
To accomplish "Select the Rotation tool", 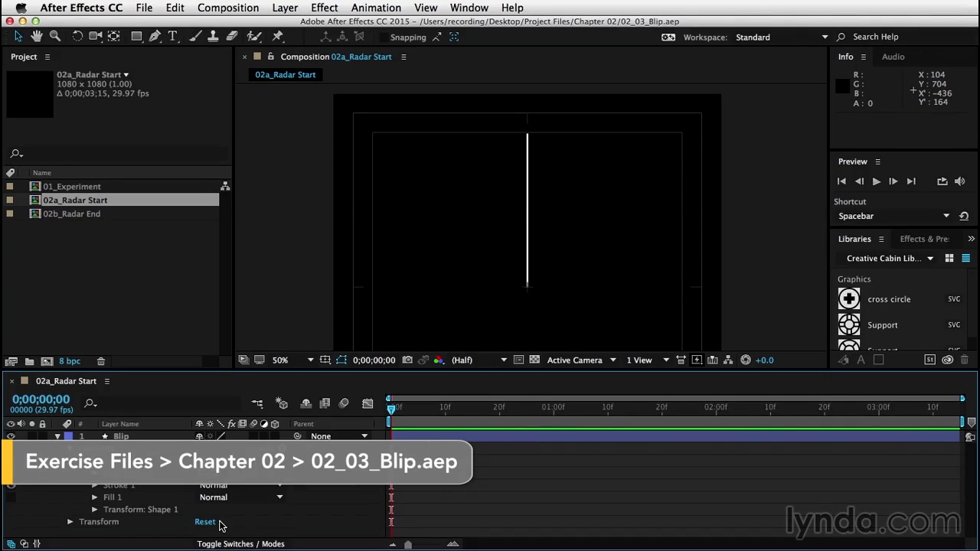I will [x=77, y=37].
